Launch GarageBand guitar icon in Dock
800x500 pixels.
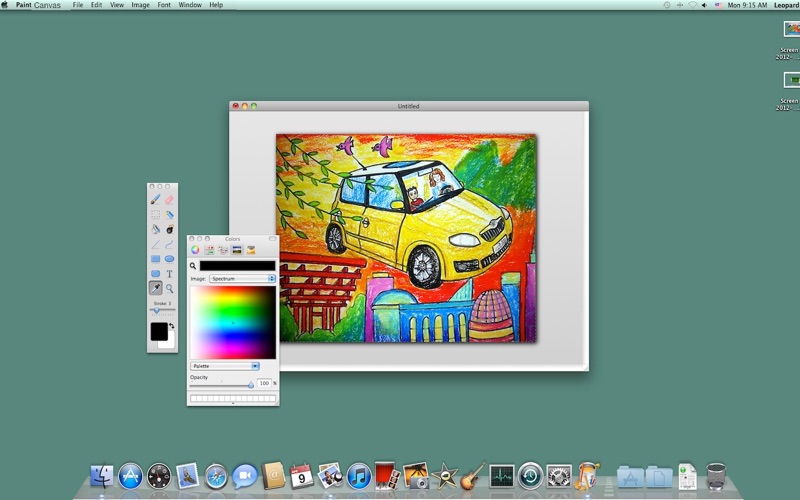click(473, 476)
